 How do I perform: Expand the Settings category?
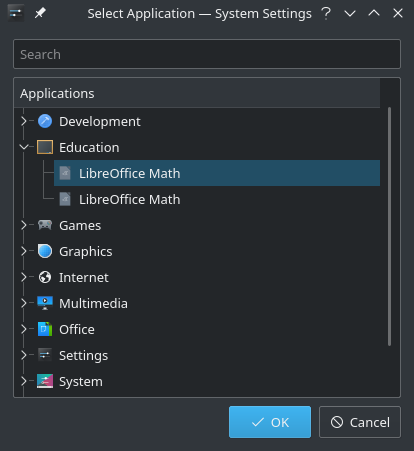click(24, 355)
